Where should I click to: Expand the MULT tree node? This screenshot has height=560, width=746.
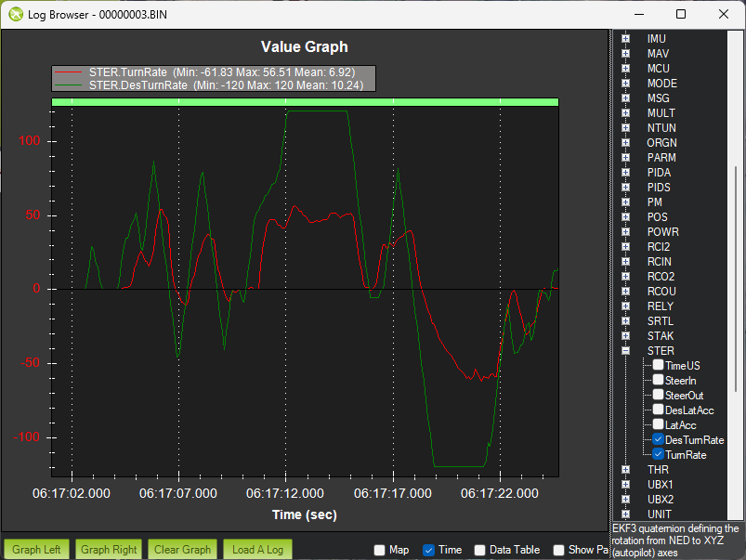point(625,112)
